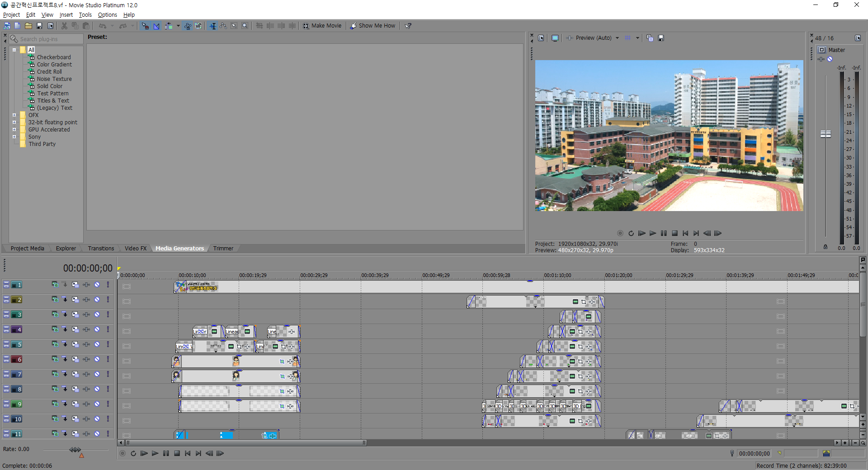Select the Titles & Text generator
This screenshot has width=868, height=470.
tap(53, 101)
